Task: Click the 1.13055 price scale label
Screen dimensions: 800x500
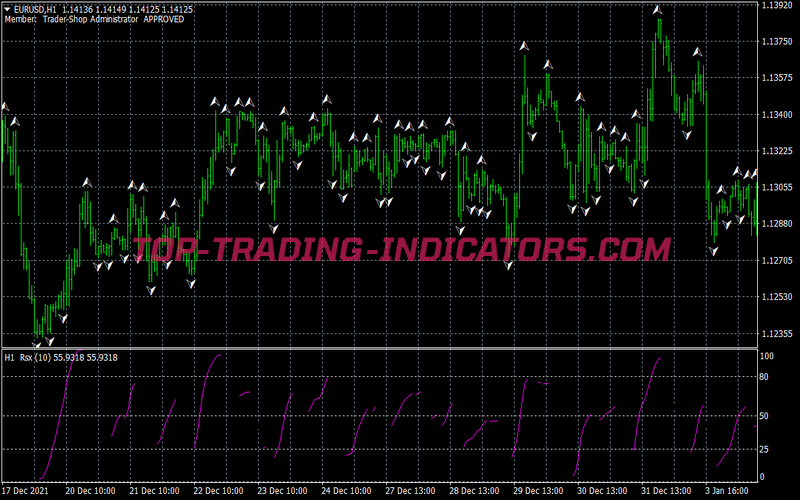Action: pos(777,187)
